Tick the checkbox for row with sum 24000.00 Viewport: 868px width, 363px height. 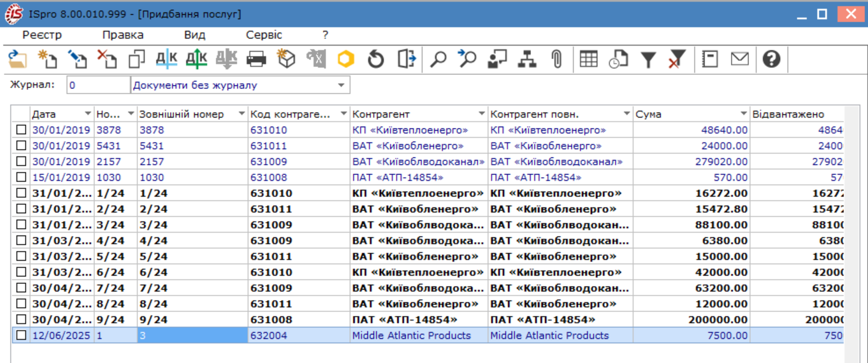pyautogui.click(x=21, y=146)
